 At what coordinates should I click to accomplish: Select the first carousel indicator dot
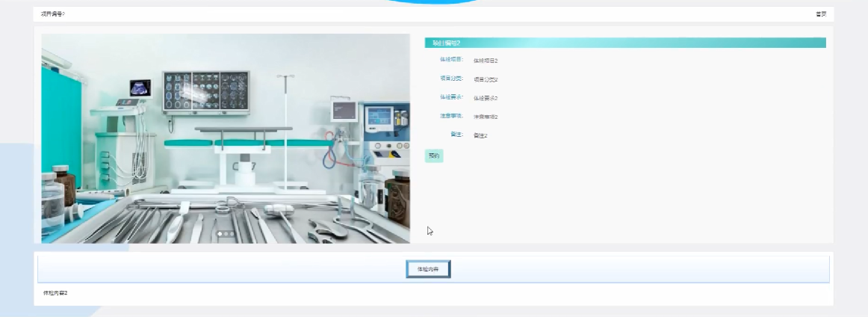tap(220, 235)
